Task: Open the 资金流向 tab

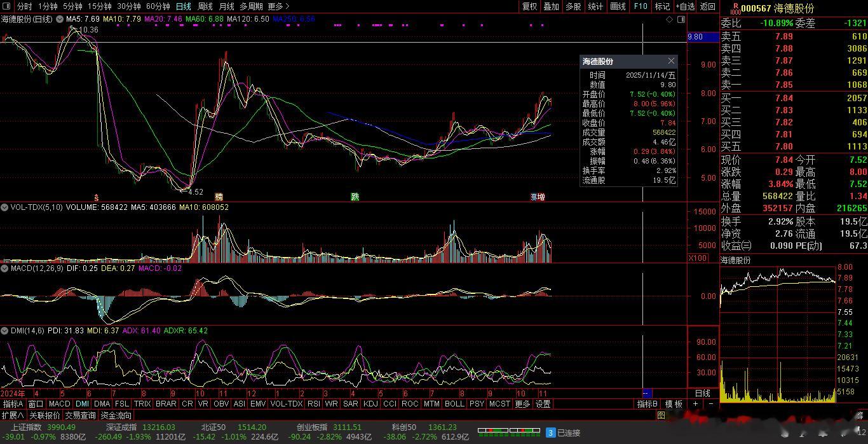Action: coord(116,415)
